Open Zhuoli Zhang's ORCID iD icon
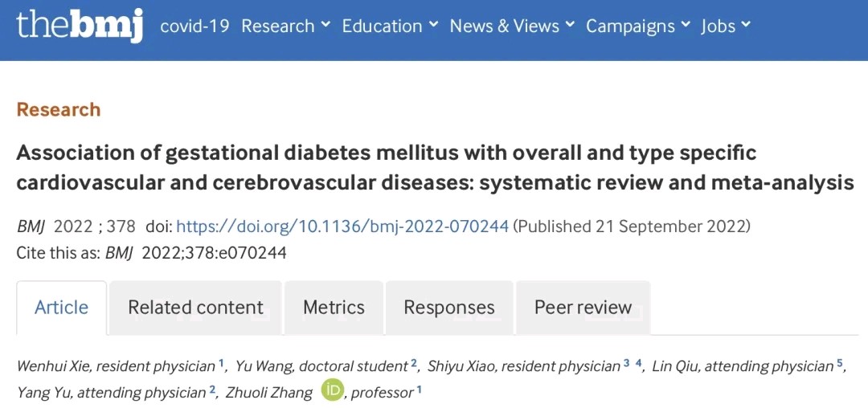Viewport: 868px width, 408px height. [332, 391]
